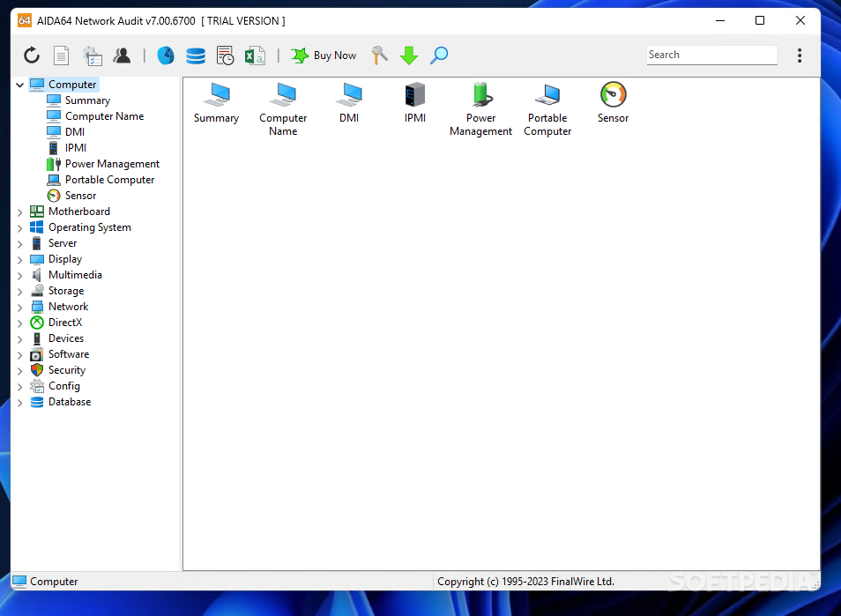This screenshot has width=841, height=616.
Task: Collapse the Computer tree node
Action: point(20,85)
